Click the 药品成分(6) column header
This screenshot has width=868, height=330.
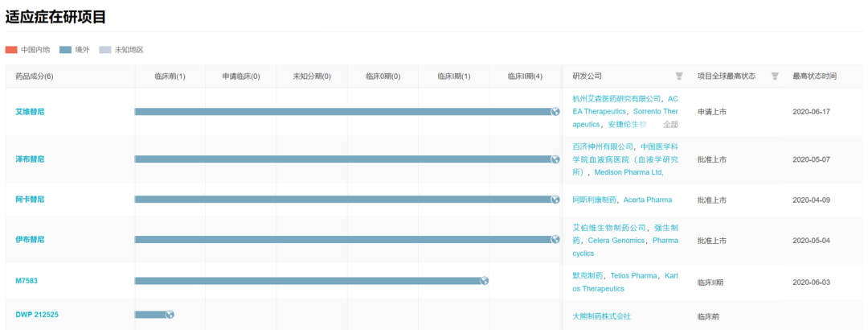35,76
